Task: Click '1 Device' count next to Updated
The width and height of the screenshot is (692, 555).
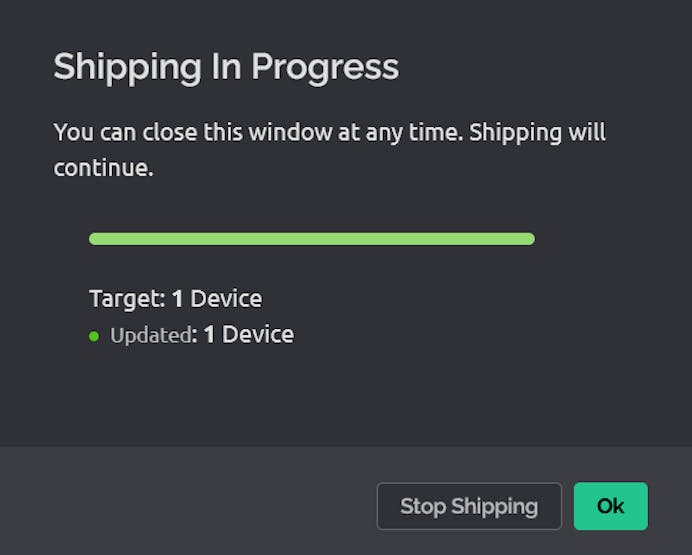Action: click(248, 335)
